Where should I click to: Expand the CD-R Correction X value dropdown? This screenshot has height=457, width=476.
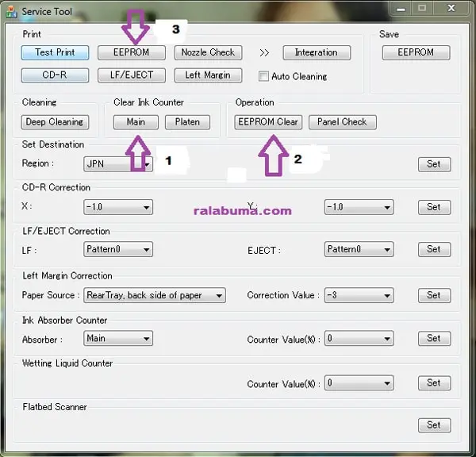pos(117,207)
